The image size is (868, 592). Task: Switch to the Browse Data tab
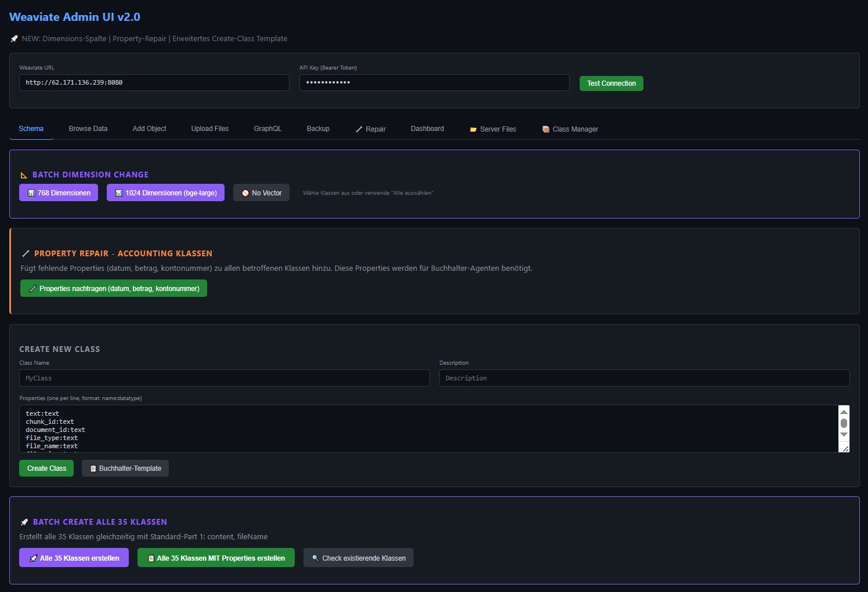point(88,129)
